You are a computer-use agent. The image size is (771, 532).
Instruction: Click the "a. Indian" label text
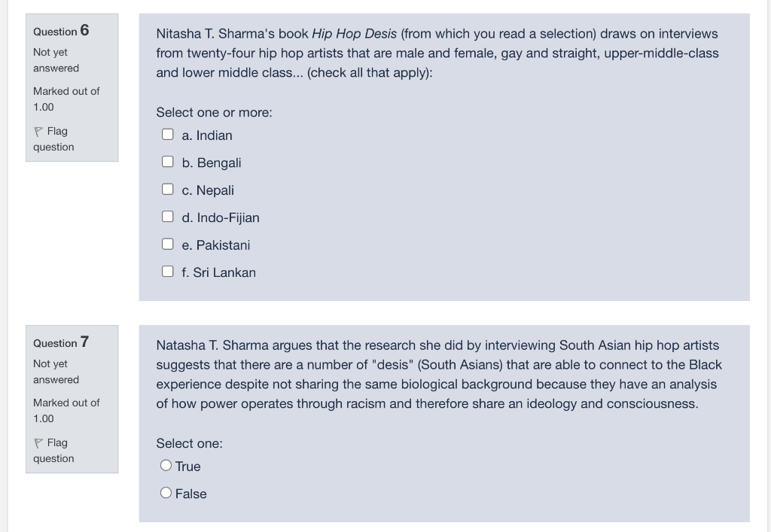coord(206,135)
